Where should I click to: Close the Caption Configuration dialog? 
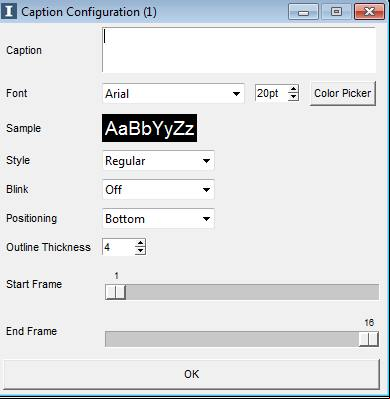[x=369, y=12]
